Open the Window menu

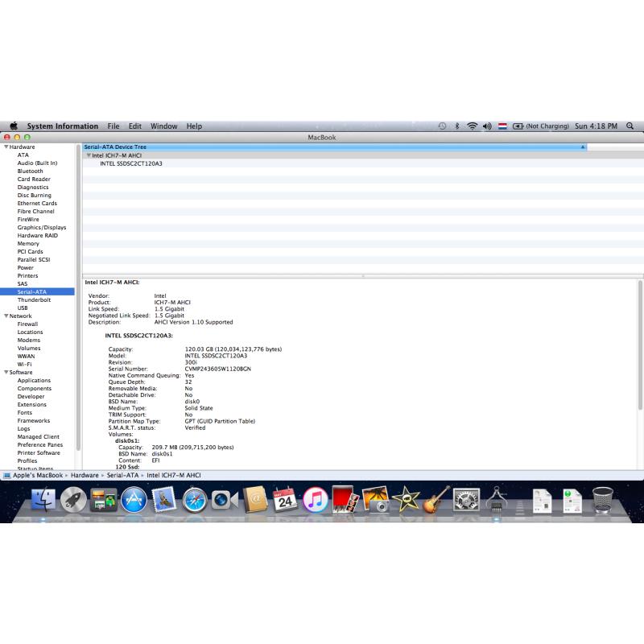tap(163, 126)
